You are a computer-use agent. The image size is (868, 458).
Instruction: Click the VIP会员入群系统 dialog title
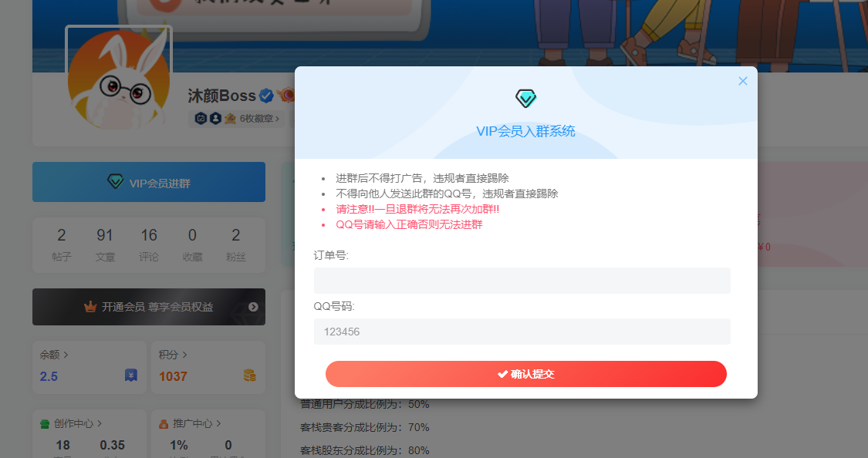coord(526,131)
